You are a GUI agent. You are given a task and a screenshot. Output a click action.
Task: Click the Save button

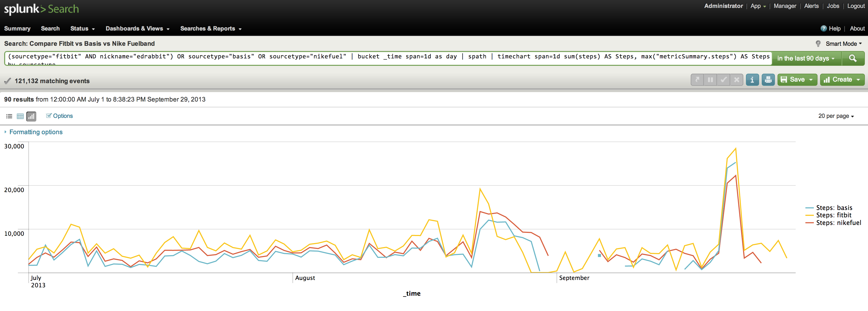tap(797, 80)
